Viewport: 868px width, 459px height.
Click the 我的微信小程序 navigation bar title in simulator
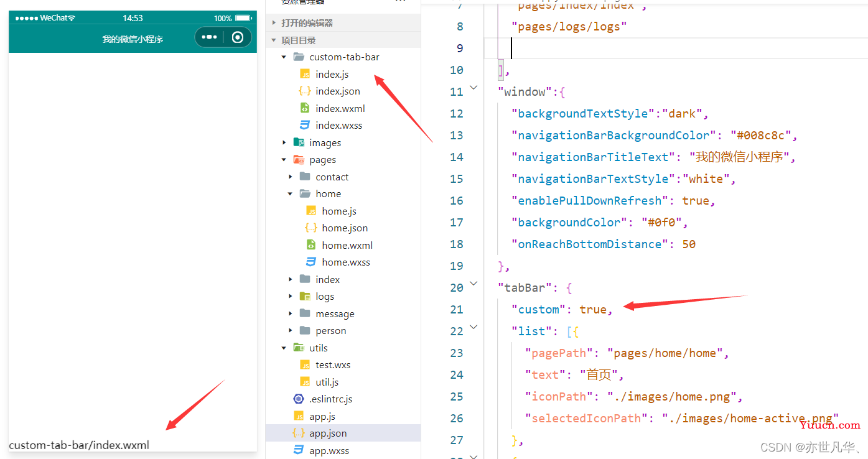[133, 39]
